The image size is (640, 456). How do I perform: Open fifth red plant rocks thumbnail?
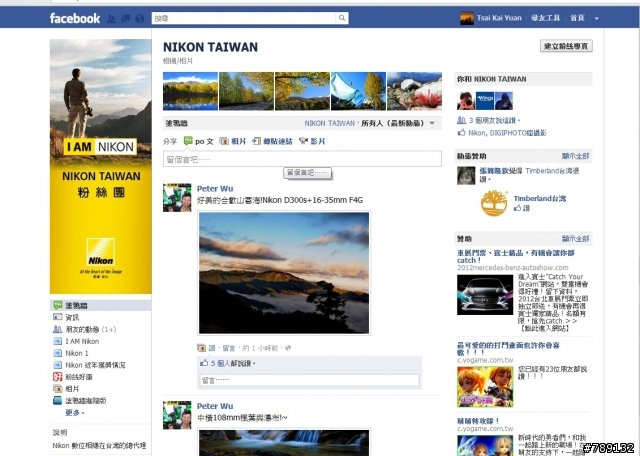tap(414, 91)
